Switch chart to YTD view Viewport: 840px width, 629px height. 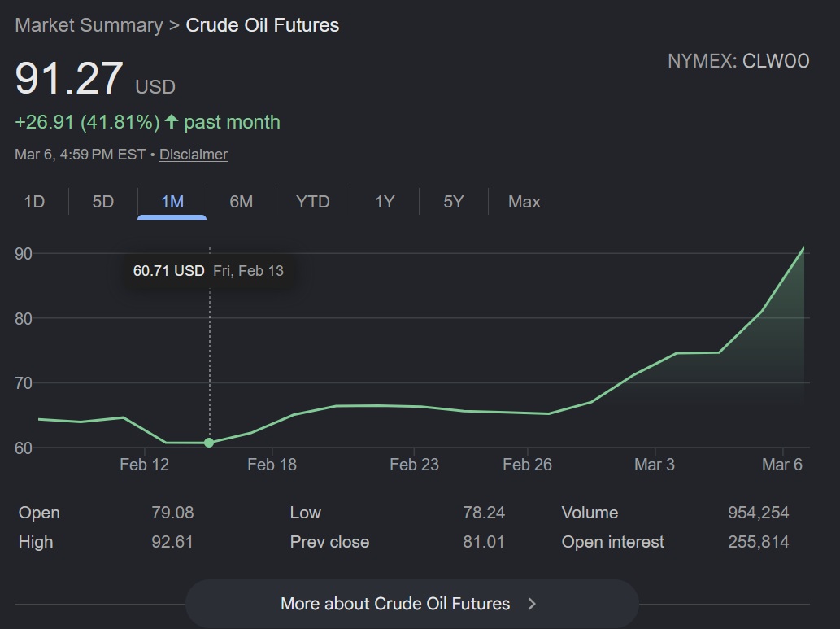pyautogui.click(x=313, y=202)
